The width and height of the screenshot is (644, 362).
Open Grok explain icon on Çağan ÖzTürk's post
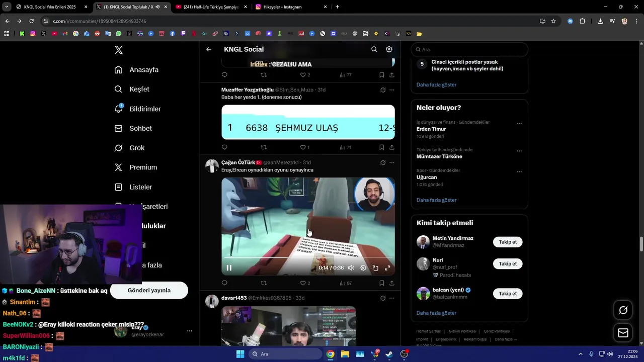coord(383,162)
